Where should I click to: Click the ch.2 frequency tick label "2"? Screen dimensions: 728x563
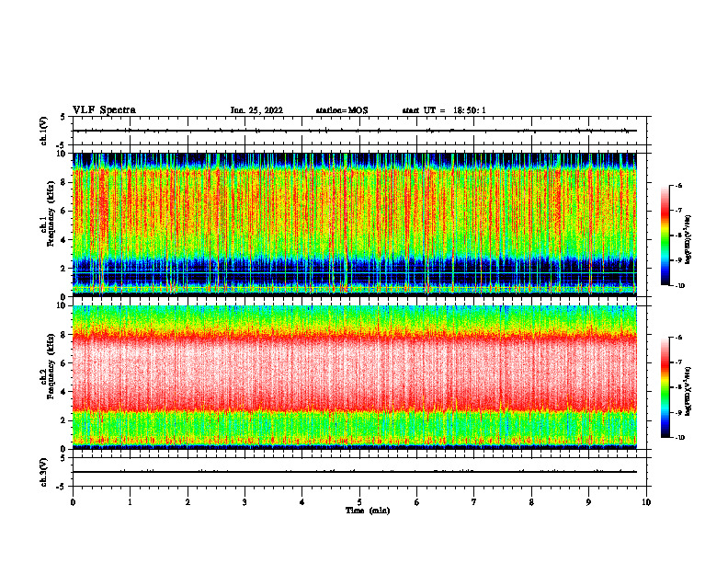point(64,420)
